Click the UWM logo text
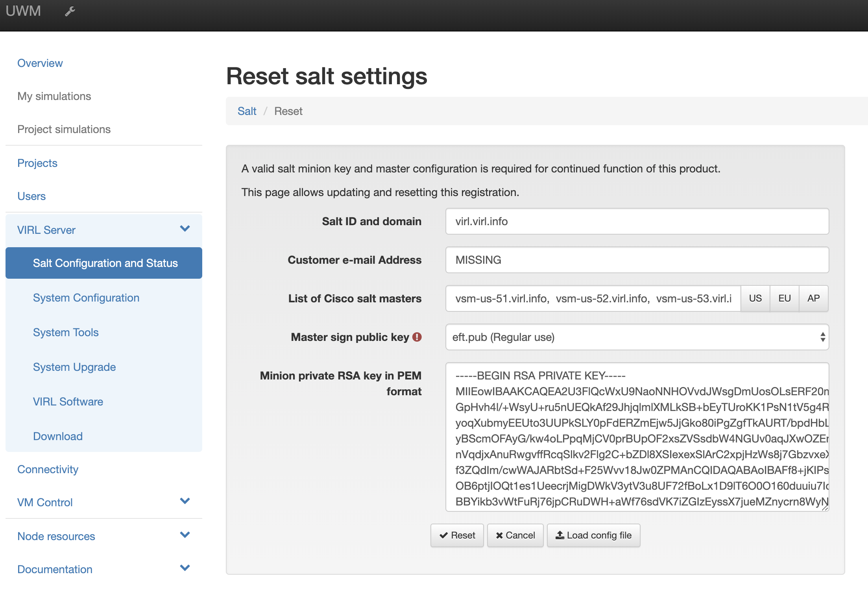The width and height of the screenshot is (868, 596). [23, 11]
